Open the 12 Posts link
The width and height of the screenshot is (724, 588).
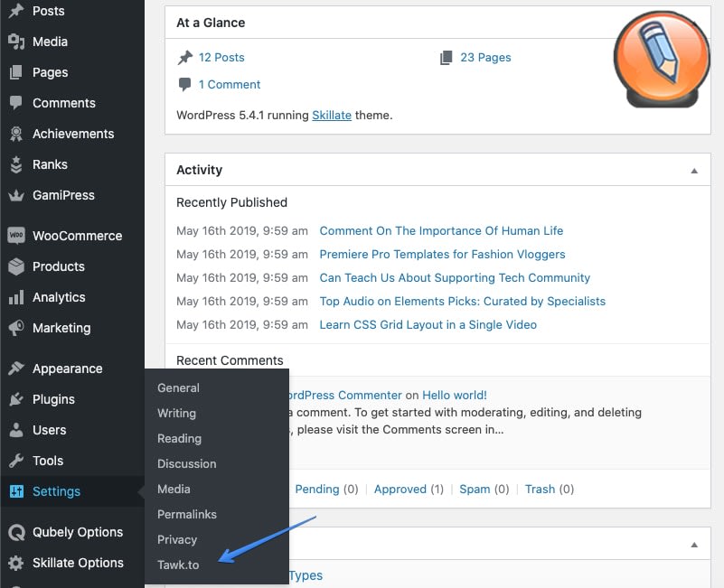[x=221, y=58]
